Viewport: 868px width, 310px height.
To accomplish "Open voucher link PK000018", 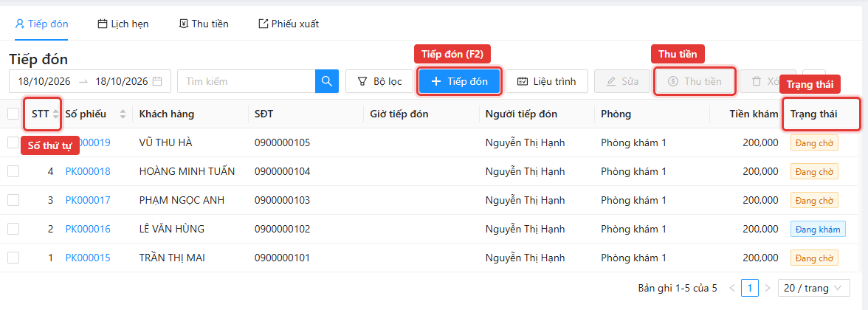I will click(x=88, y=171).
